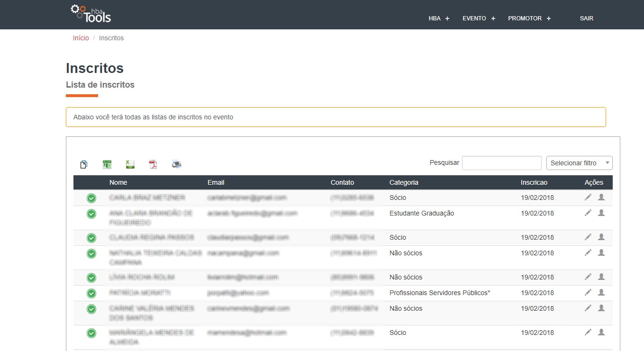Select the 'Estudante Graduação' category cell
The height and width of the screenshot is (351, 644).
[422, 213]
